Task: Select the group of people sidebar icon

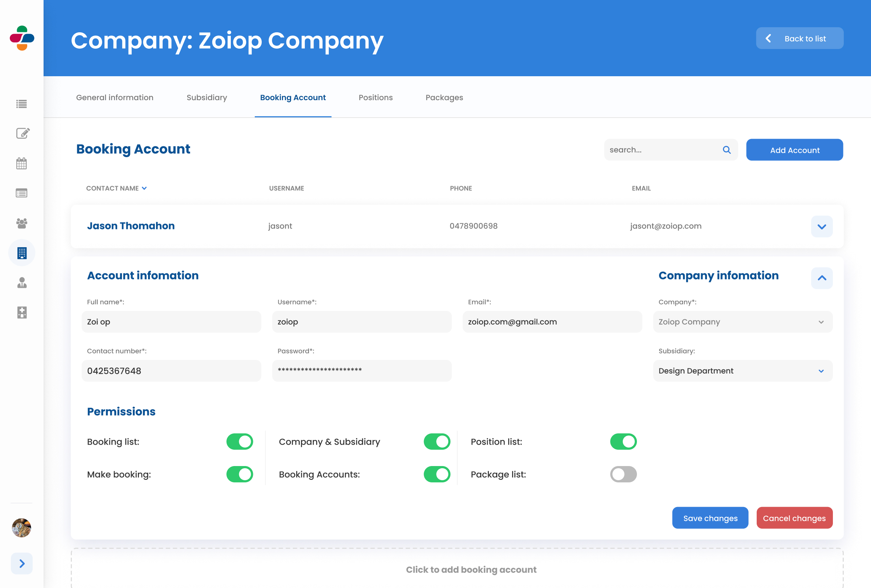Action: point(22,223)
